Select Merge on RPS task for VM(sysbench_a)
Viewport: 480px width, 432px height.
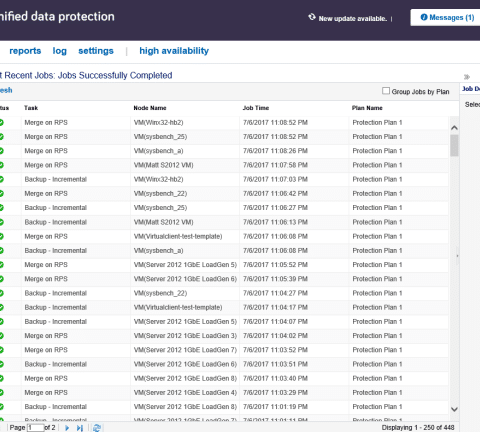pyautogui.click(x=46, y=151)
